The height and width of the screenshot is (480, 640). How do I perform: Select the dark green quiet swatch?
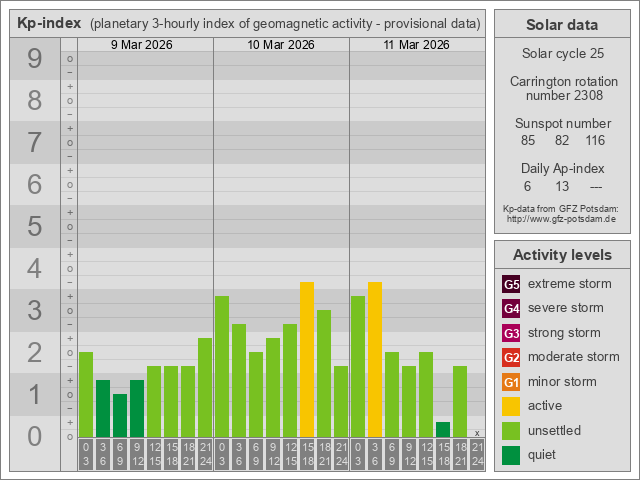(511, 455)
